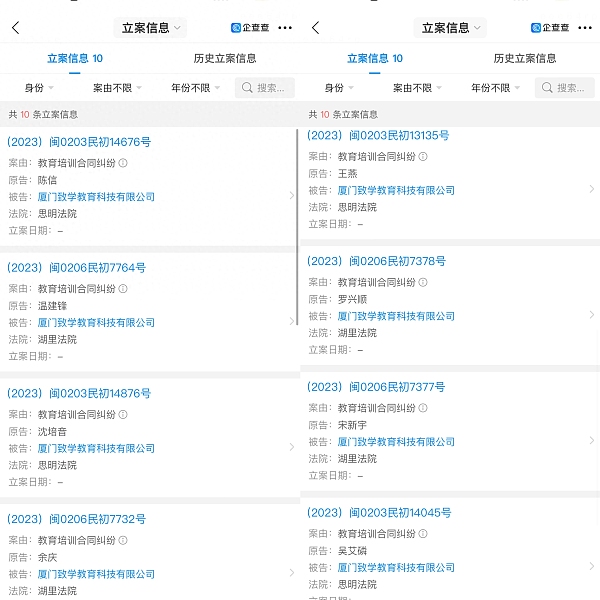Open case (2023)闽0203民初14876号
600x600 pixels.
79,393
